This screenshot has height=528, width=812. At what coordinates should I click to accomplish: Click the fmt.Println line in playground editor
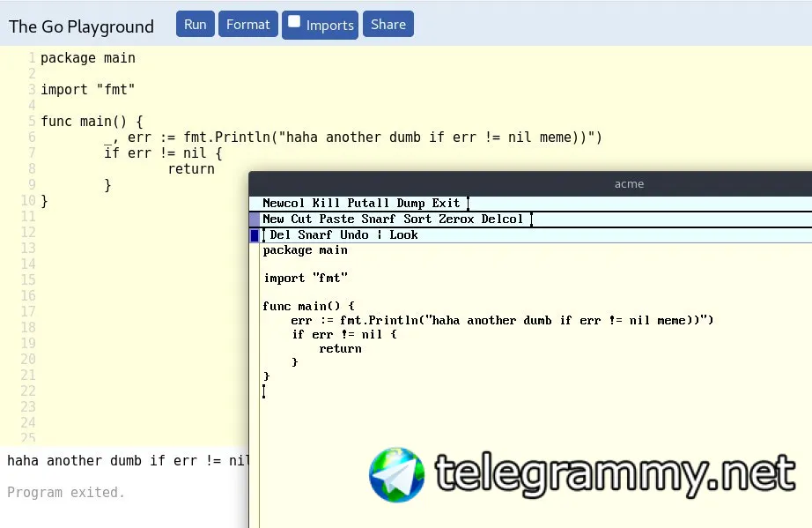(x=353, y=138)
